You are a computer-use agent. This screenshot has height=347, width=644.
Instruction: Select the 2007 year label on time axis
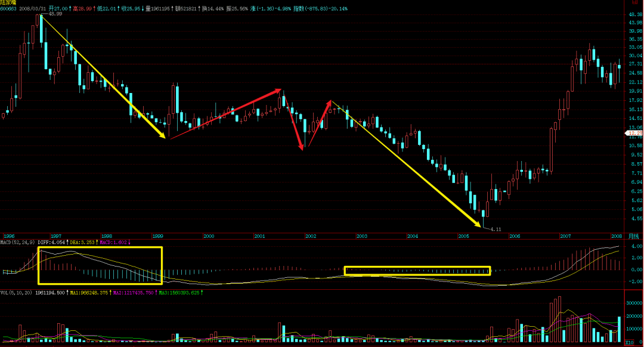(565, 236)
